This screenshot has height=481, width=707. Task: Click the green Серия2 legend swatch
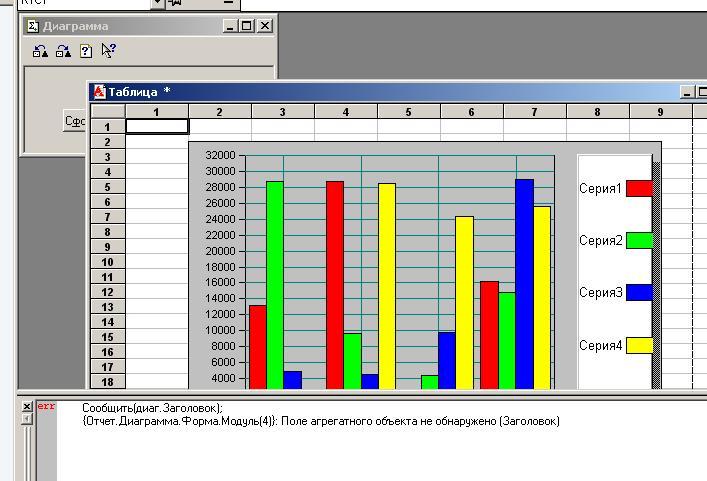coord(639,240)
